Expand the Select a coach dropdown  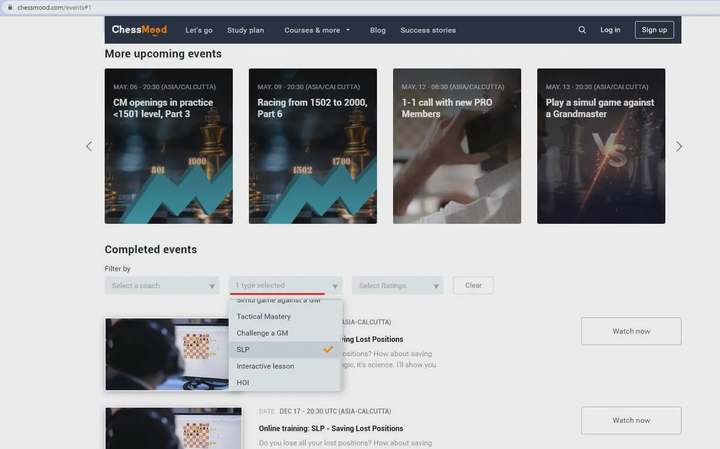[161, 286]
